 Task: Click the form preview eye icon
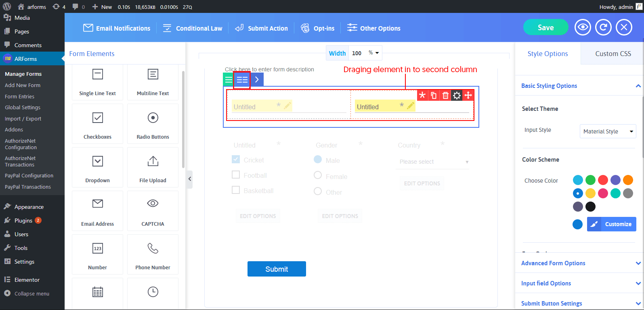(x=582, y=27)
